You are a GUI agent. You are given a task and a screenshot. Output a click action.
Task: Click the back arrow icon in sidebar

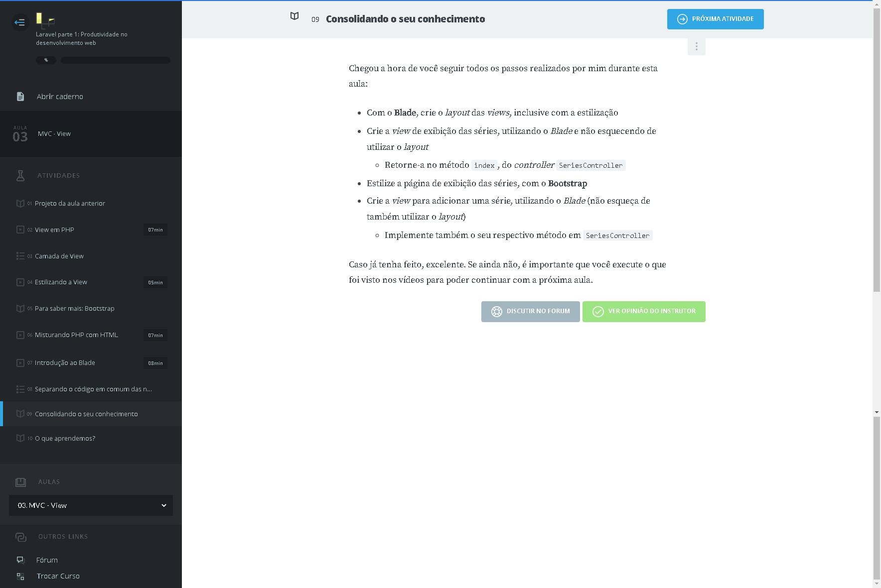(x=20, y=22)
